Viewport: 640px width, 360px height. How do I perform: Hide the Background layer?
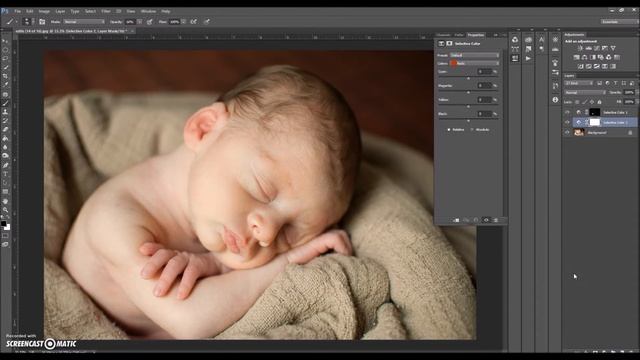(x=567, y=132)
